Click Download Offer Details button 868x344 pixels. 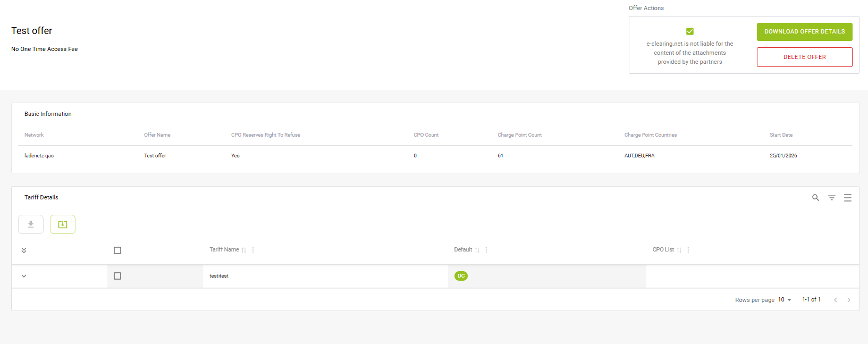804,32
